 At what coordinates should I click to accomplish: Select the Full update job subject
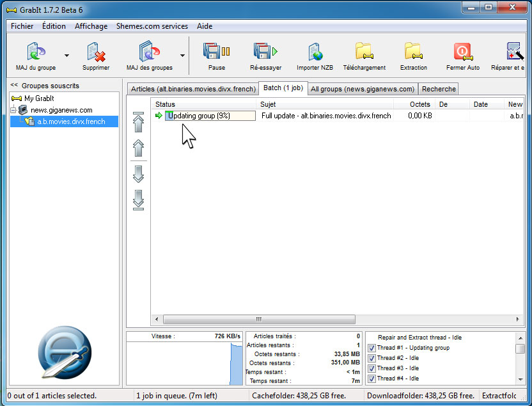pyautogui.click(x=326, y=116)
